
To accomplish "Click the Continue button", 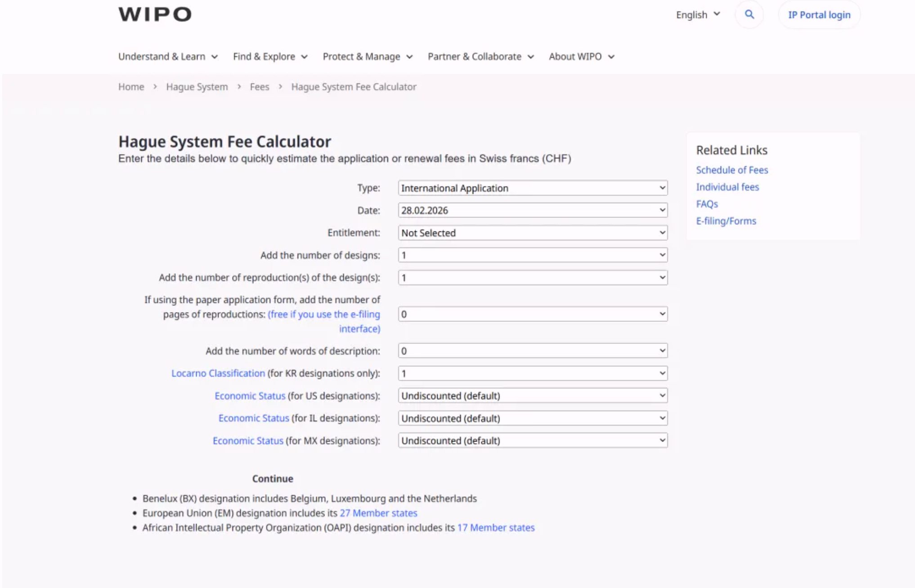I will tap(273, 479).
